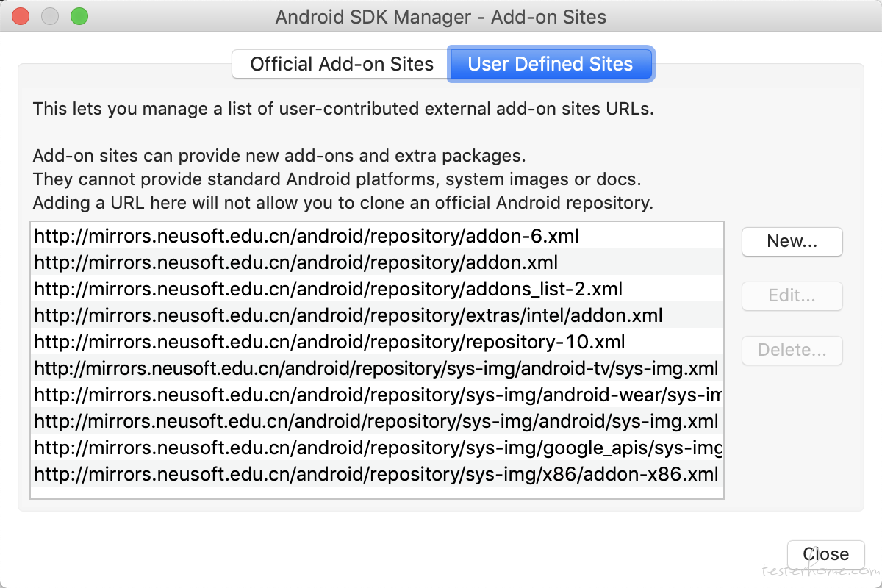Select the repository-10.xml URL row

(x=377, y=342)
